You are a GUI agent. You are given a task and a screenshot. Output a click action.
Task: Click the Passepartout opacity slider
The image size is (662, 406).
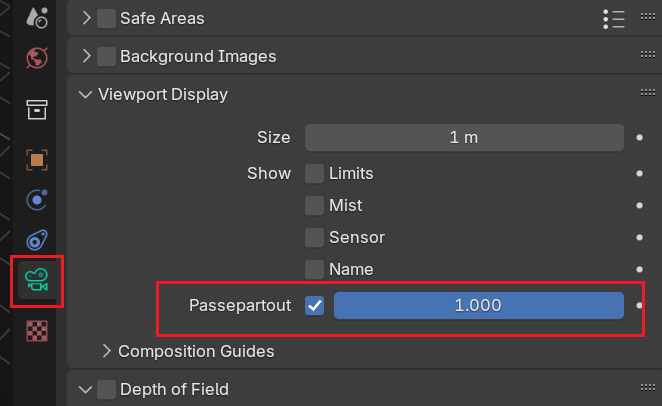(x=478, y=306)
